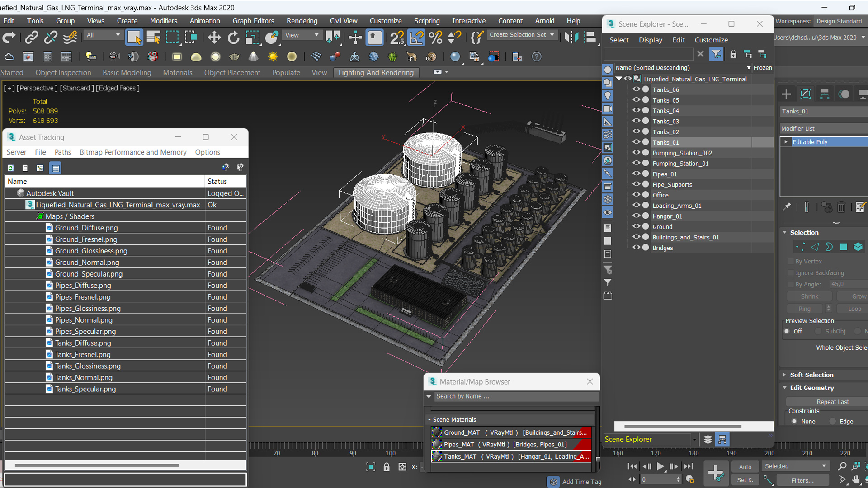
Task: Open the Scene Explorer name dropdown
Action: pos(694,440)
